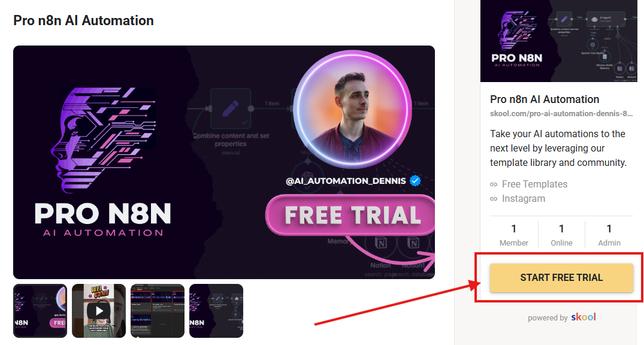Click the pink FREE TRIAL banner graphic
The height and width of the screenshot is (345, 644).
click(x=350, y=215)
